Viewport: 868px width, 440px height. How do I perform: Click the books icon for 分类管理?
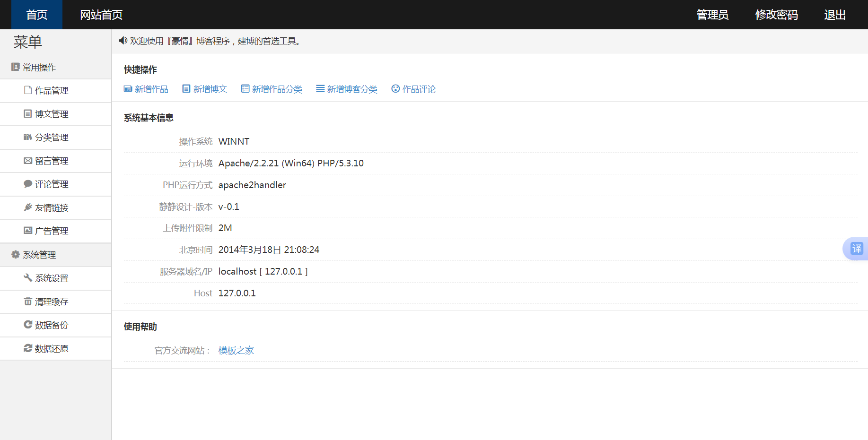tap(28, 137)
